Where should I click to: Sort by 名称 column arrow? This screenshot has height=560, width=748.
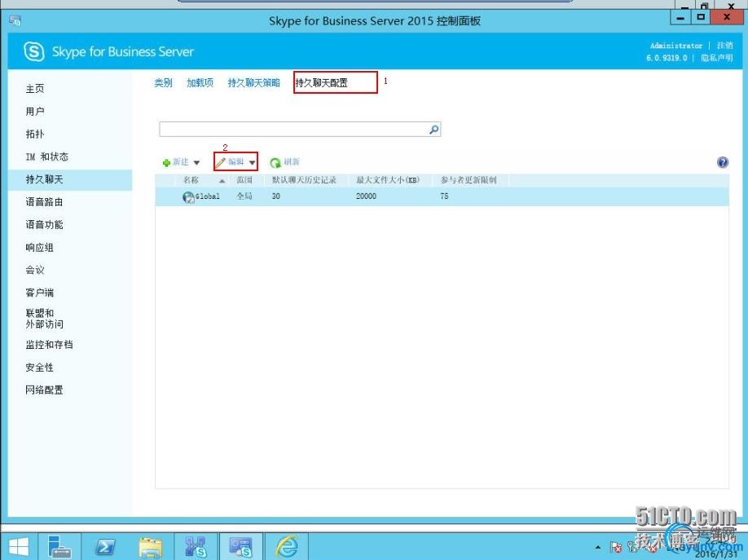pos(222,180)
